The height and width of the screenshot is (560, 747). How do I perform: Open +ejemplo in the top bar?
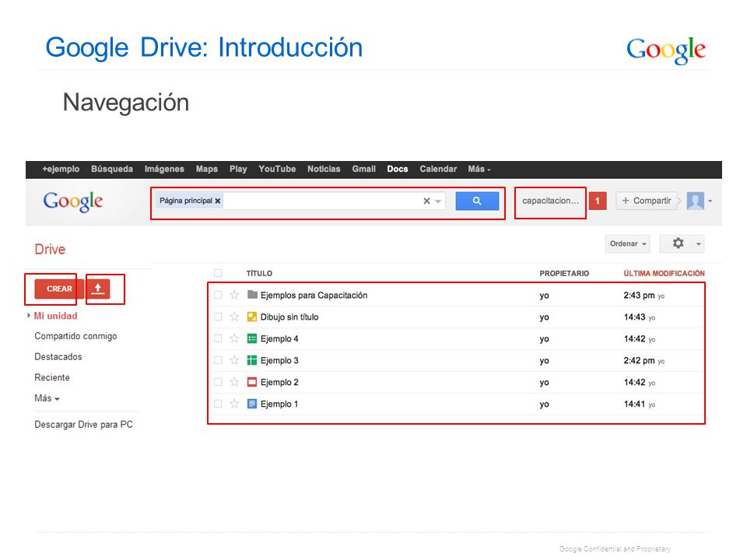61,169
